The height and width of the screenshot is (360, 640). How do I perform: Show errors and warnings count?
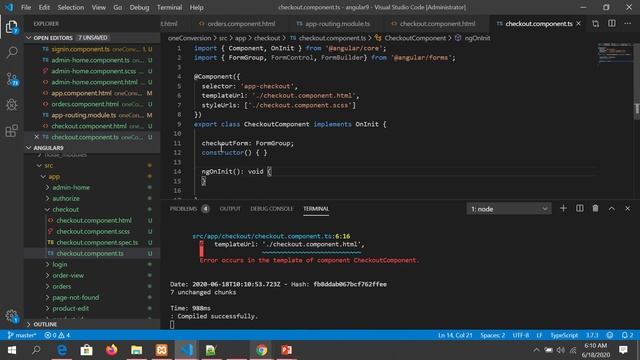[57, 335]
